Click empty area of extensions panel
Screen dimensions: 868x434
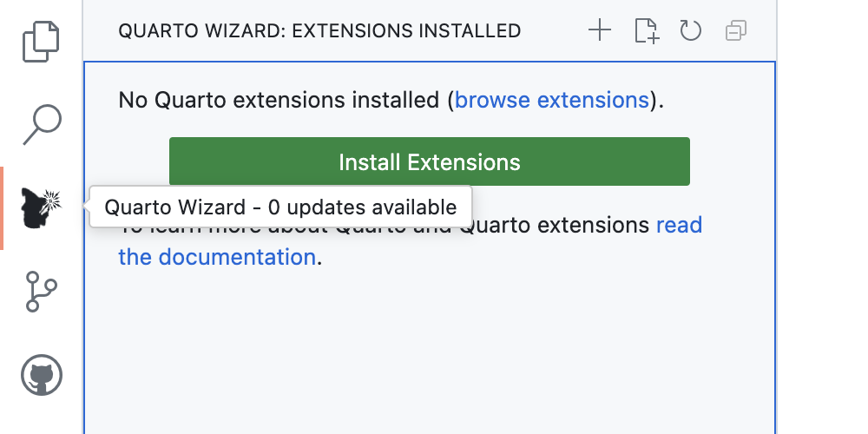[x=430, y=356]
